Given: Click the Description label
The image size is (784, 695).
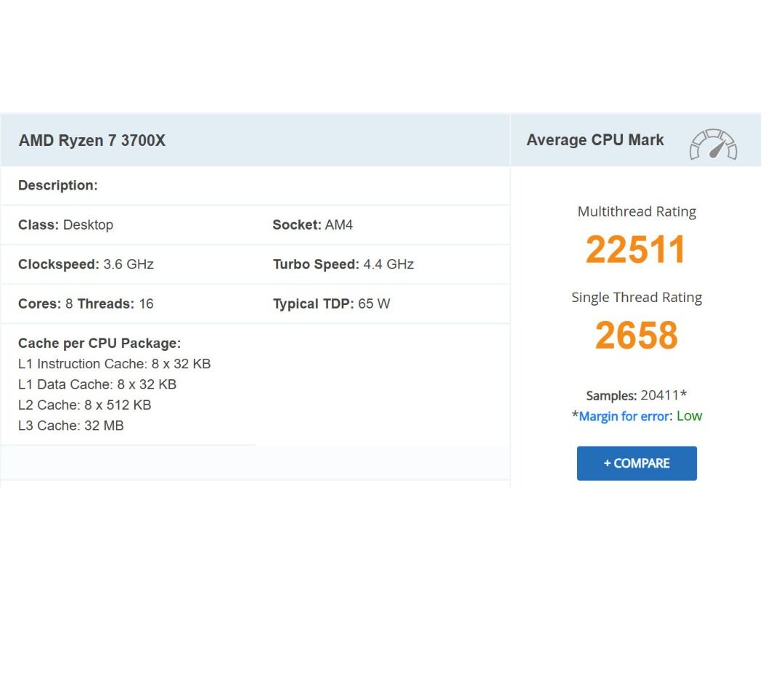Looking at the screenshot, I should point(58,186).
